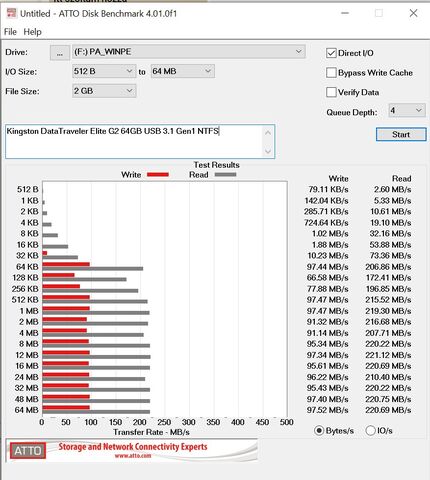Screen dimensions: 430x480
Task: Click the ATTO logo banner
Action: coord(132,451)
